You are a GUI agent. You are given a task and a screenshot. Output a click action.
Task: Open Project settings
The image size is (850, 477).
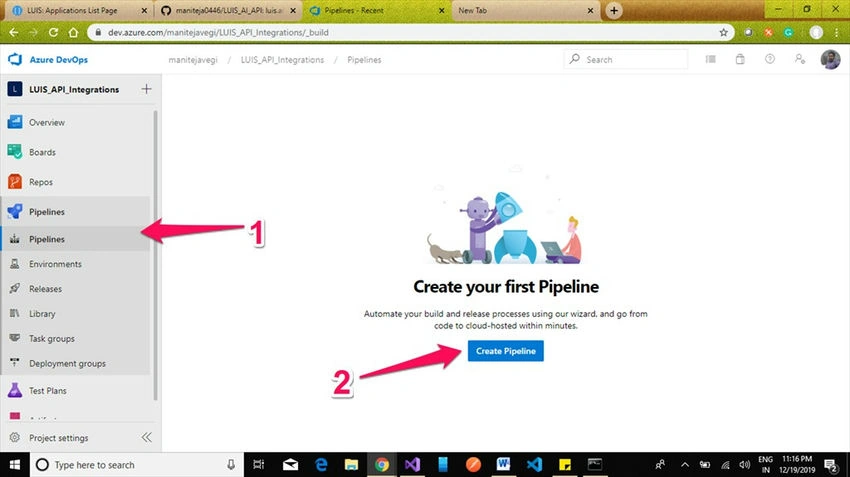[x=59, y=438]
